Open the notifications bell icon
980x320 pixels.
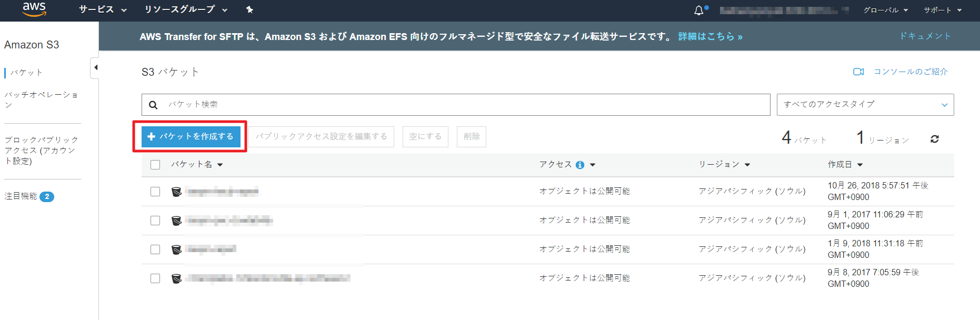coord(699,10)
